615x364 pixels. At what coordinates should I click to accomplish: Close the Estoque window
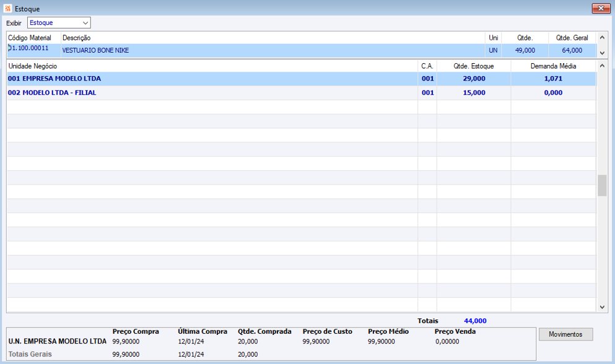tap(601, 8)
